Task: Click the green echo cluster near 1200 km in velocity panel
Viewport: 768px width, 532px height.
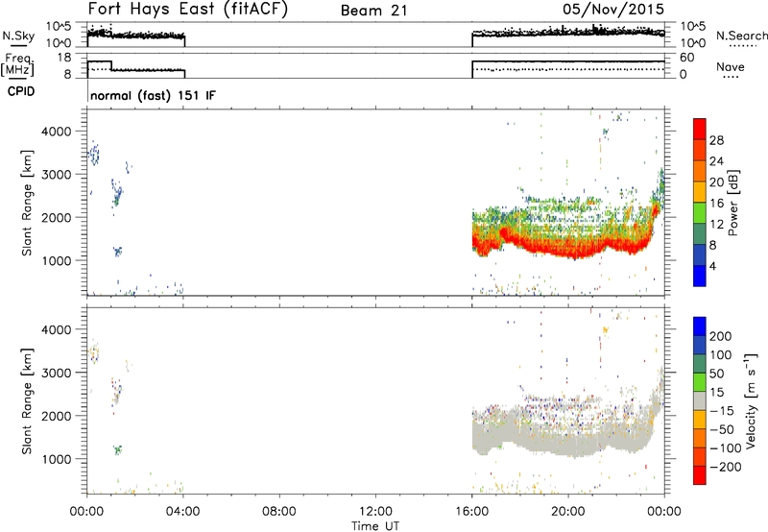Action: coord(117,449)
